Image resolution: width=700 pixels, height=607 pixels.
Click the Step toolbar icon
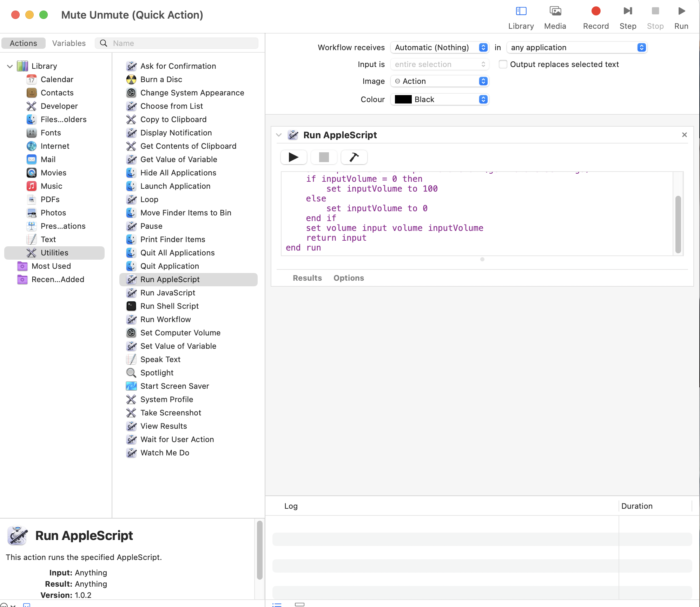point(628,11)
